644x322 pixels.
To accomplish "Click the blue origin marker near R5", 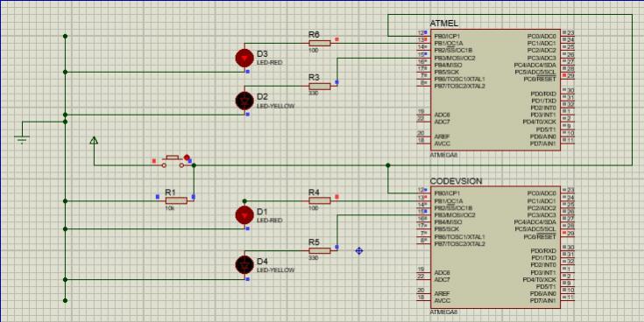I will [359, 250].
